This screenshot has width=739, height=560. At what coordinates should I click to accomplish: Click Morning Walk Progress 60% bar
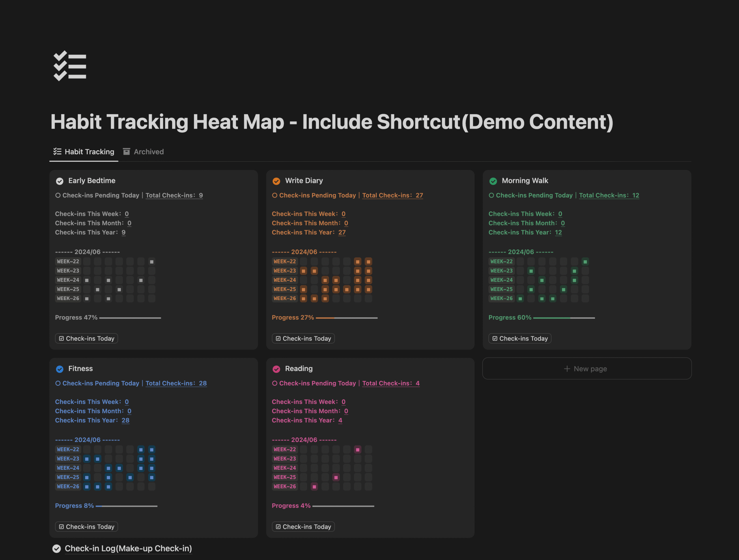(x=564, y=318)
